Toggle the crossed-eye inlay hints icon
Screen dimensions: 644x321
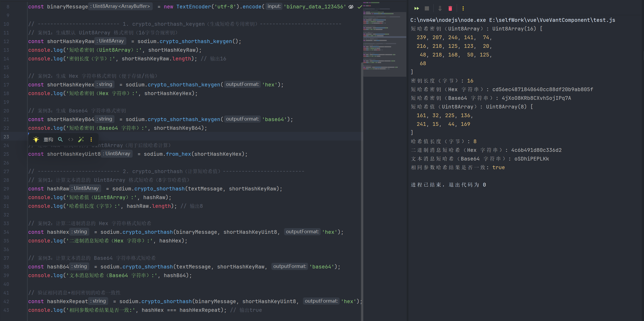(351, 7)
